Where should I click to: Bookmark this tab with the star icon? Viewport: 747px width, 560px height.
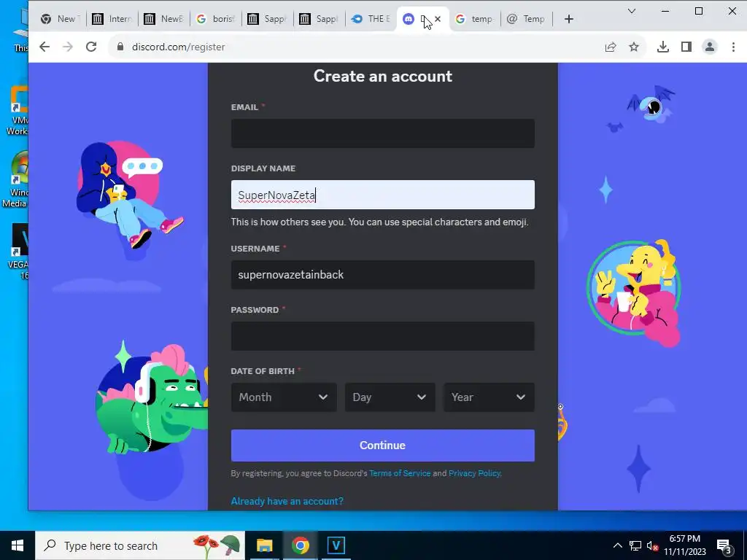coord(634,47)
